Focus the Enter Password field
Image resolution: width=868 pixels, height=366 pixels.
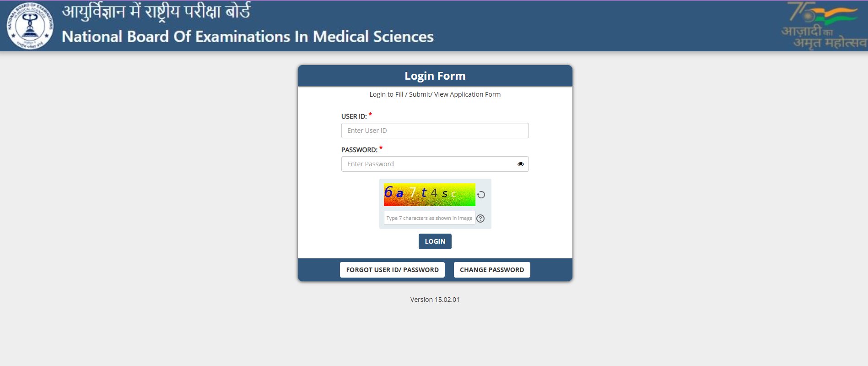(x=428, y=164)
